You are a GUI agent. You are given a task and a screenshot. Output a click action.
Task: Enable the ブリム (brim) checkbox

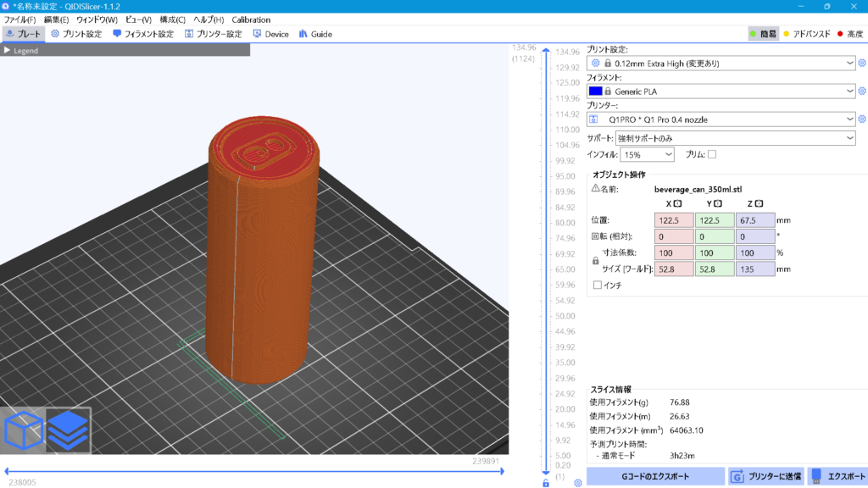(712, 154)
